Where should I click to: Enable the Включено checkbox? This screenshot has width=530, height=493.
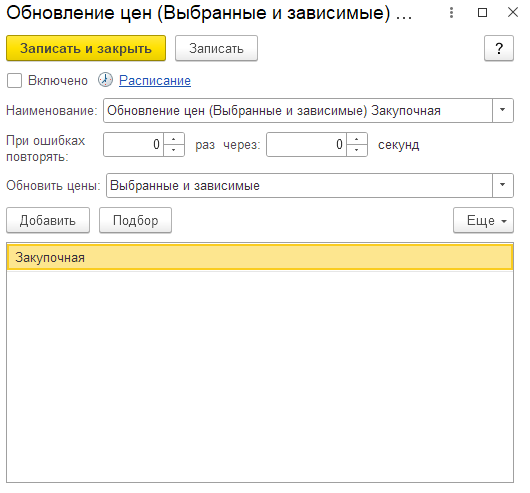tap(14, 81)
